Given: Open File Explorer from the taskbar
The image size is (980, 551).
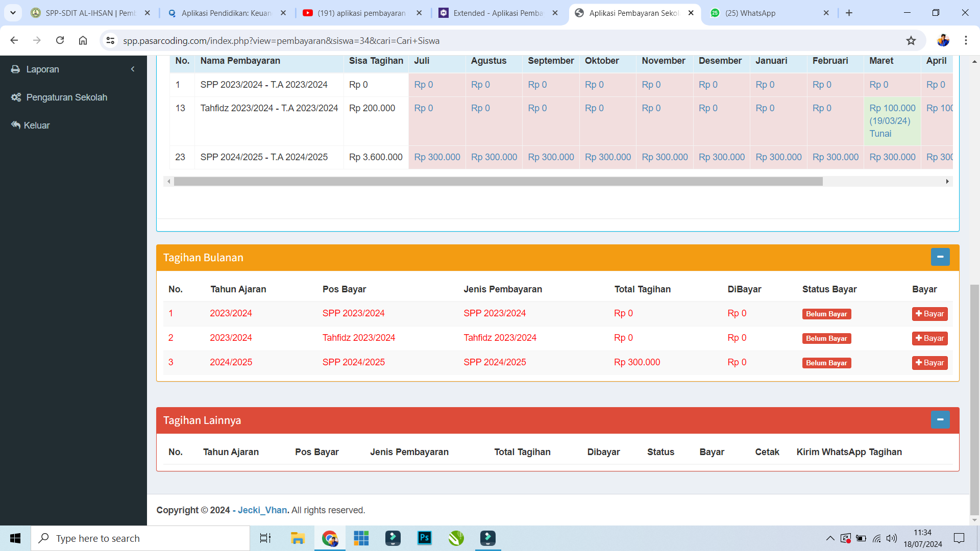Looking at the screenshot, I should pos(298,538).
